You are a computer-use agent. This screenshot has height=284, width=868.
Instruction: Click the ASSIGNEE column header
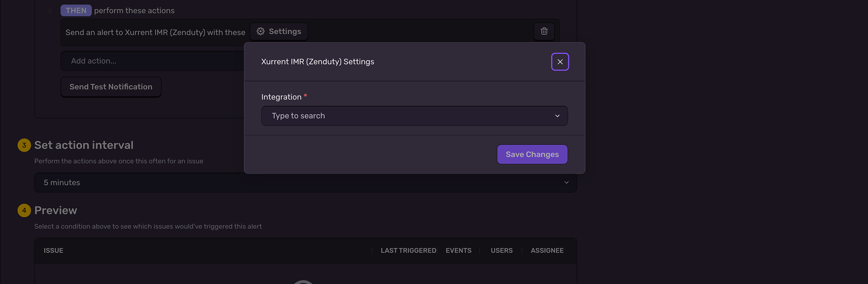547,250
